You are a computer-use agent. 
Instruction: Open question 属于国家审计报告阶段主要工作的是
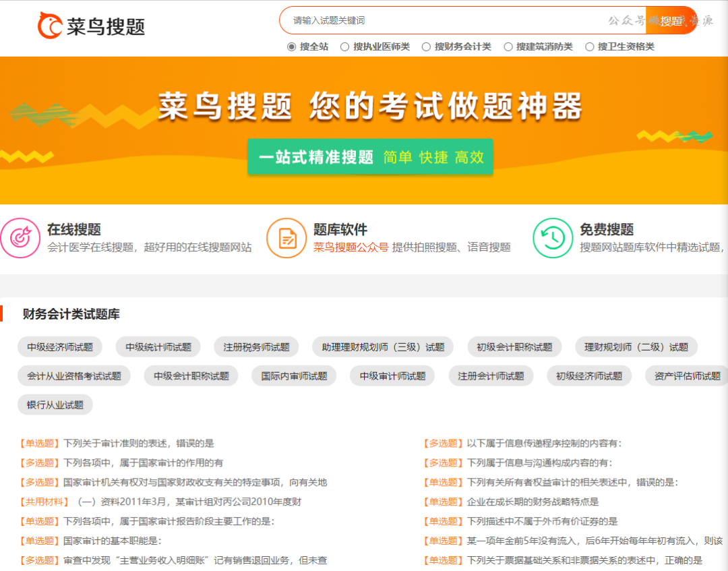coord(169,521)
